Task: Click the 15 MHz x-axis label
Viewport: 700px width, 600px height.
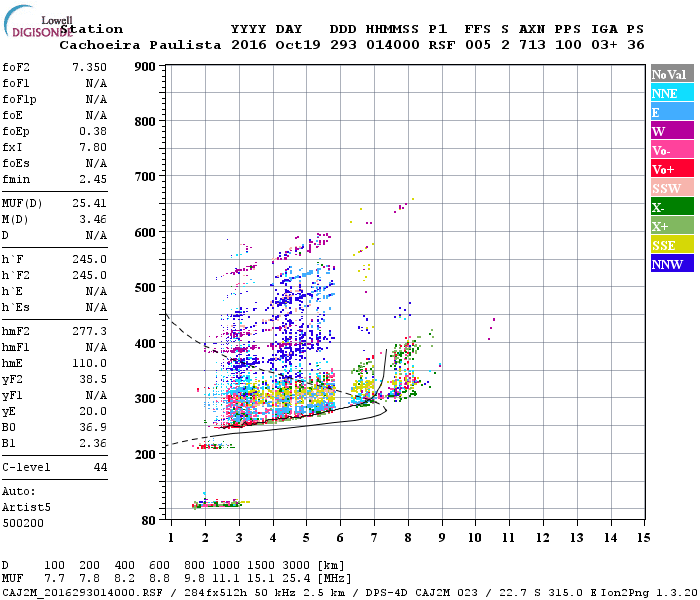Action: click(x=643, y=538)
